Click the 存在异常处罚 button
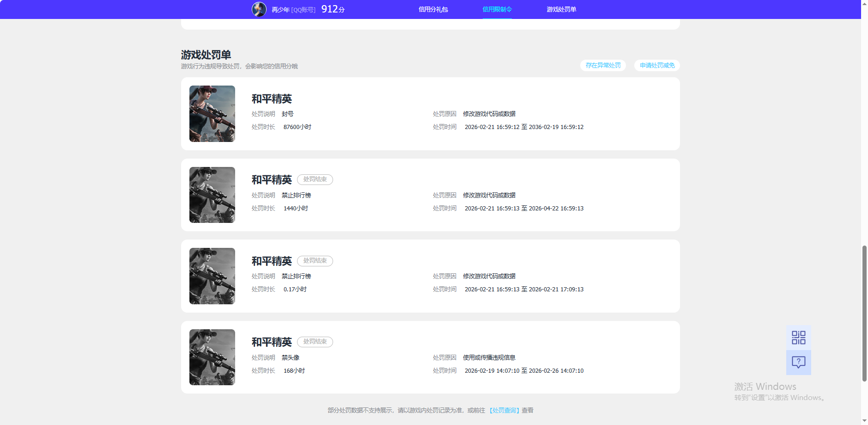The image size is (868, 425). (603, 65)
